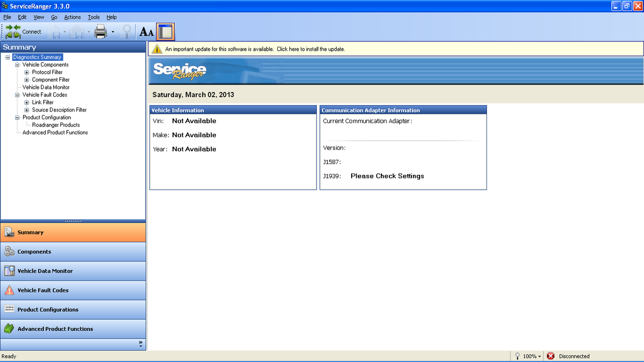
Task: Open the Components navigation button
Action: (73, 251)
